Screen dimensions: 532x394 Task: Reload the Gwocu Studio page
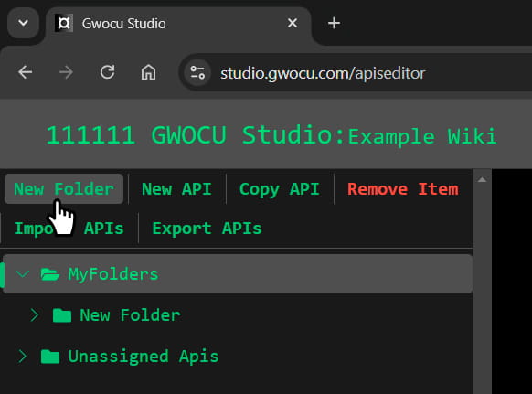[x=107, y=72]
